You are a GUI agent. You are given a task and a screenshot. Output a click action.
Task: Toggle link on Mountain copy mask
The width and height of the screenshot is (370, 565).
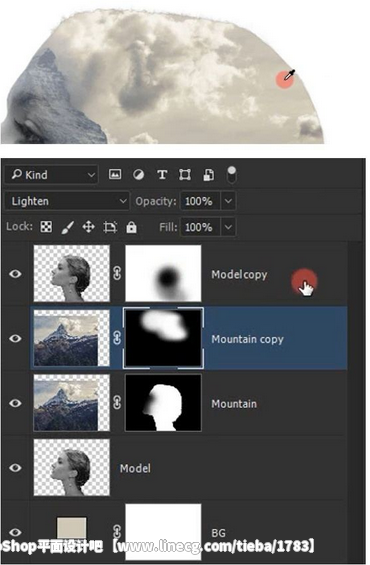[117, 338]
